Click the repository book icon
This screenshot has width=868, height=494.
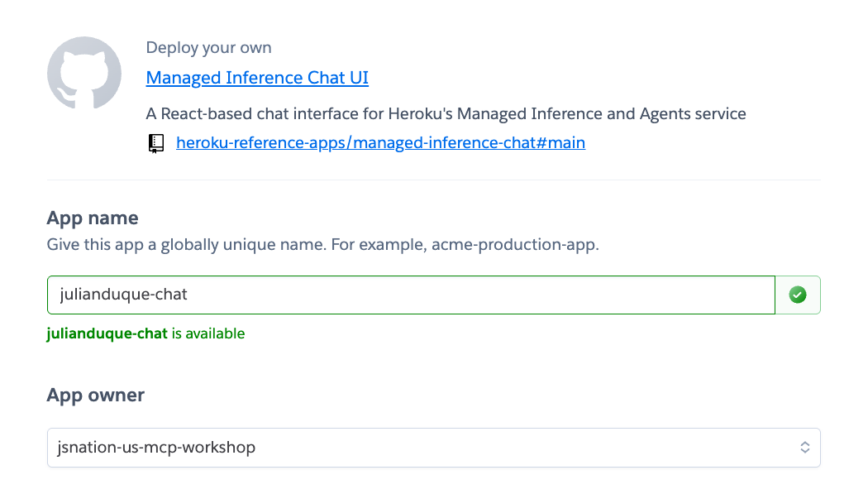tap(156, 143)
